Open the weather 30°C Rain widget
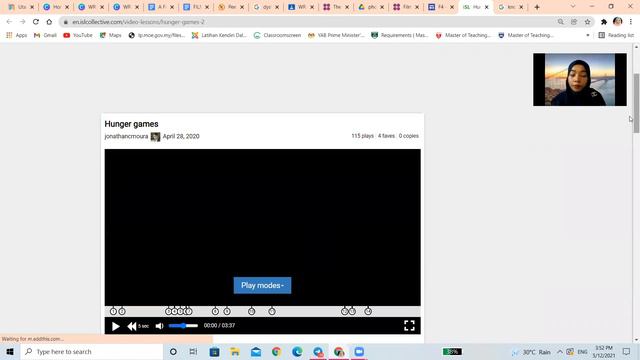The height and width of the screenshot is (360, 640). pyautogui.click(x=532, y=352)
